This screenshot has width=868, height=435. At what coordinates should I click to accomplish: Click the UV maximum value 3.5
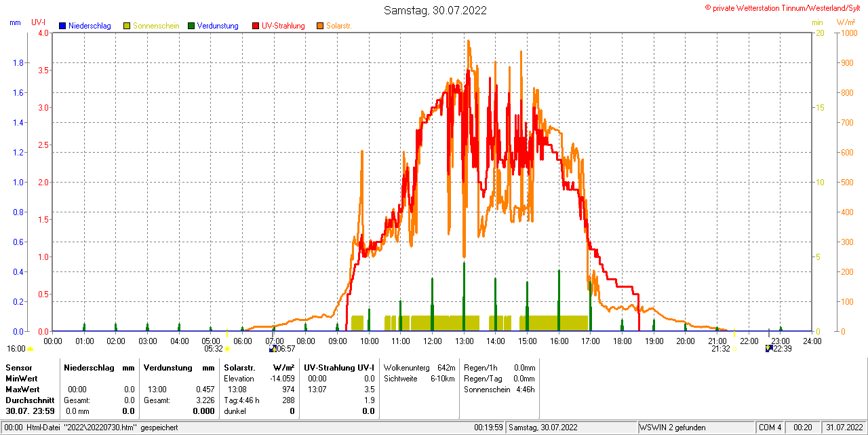(368, 390)
